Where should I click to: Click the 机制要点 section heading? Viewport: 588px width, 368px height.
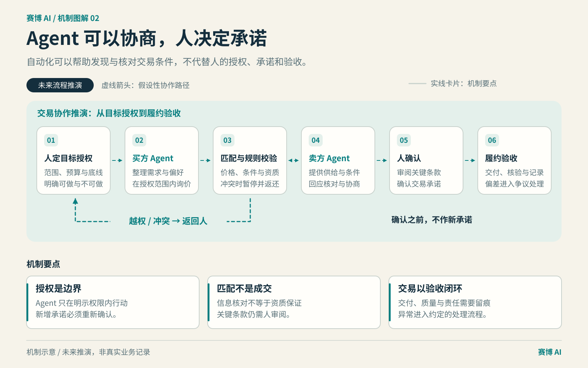click(43, 264)
